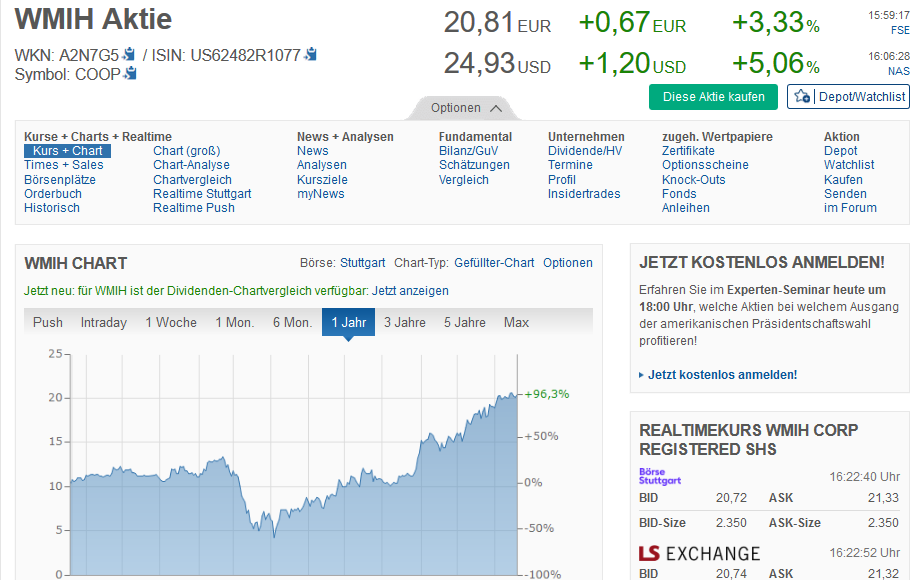Screen dimensions: 923x580
Task: Copy the ISIN number with clipboard icon
Action: [x=311, y=55]
